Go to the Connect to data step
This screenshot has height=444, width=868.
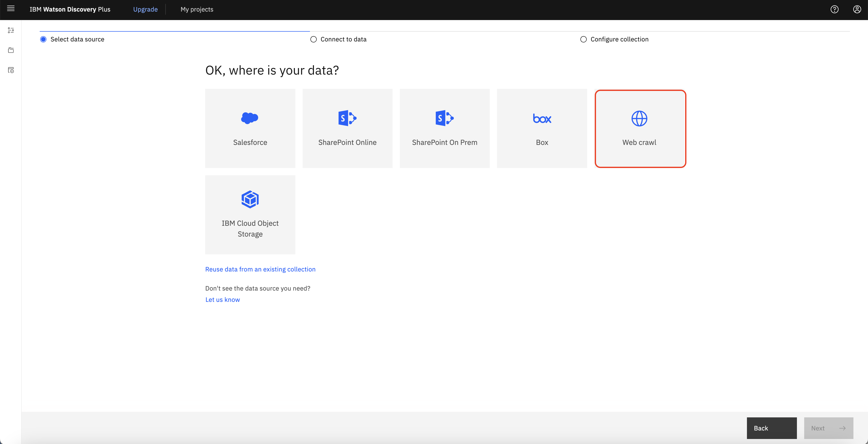pyautogui.click(x=338, y=39)
